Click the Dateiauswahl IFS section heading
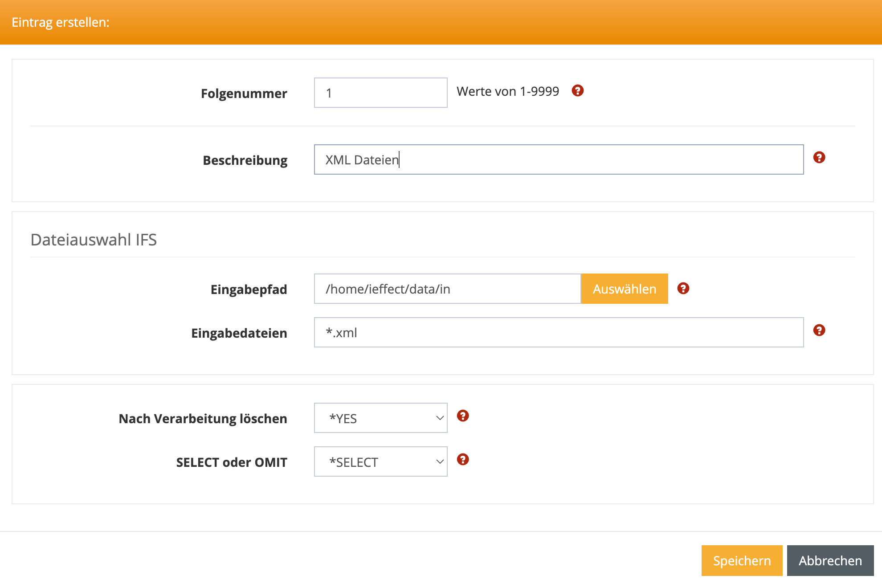Image resolution: width=882 pixels, height=588 pixels. (x=94, y=240)
